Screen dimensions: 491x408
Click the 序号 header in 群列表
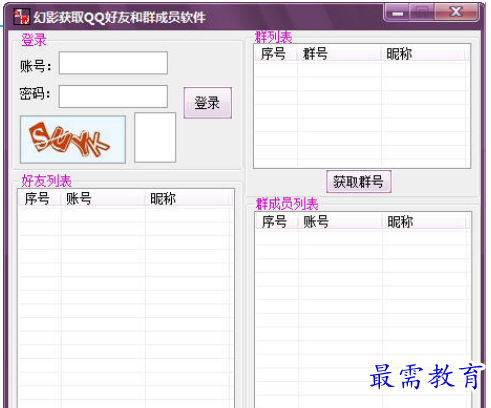point(276,54)
